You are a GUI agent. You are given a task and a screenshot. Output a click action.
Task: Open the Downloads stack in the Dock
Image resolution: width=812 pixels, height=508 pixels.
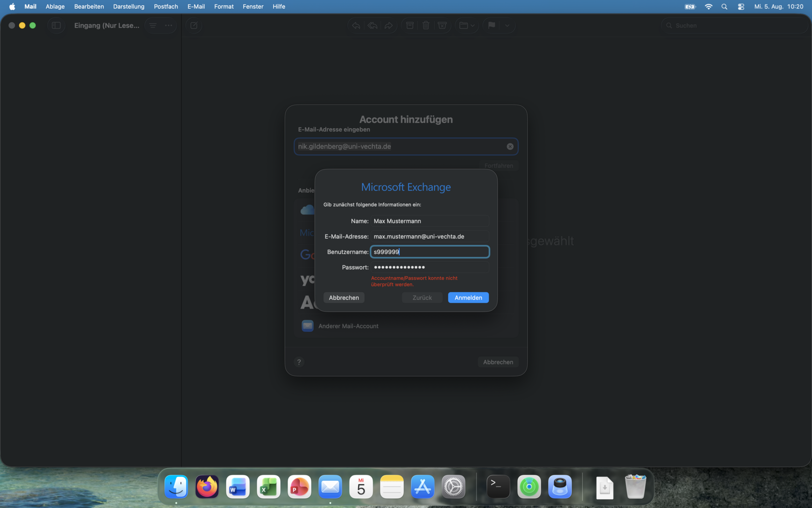605,487
